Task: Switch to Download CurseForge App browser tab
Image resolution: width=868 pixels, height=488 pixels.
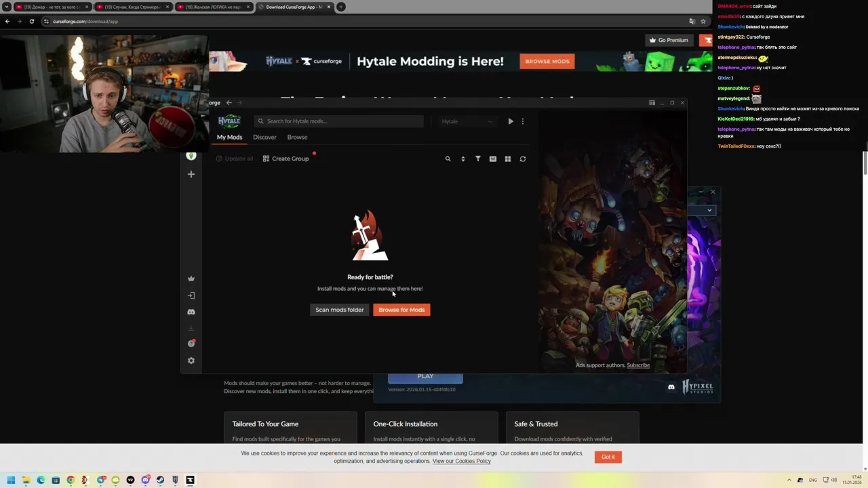Action: (x=295, y=7)
